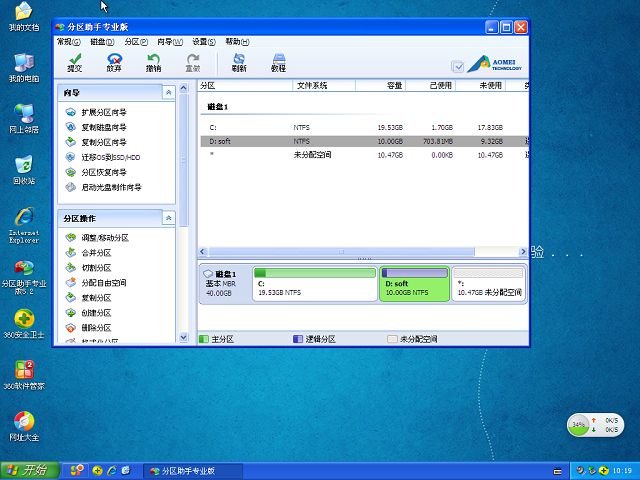
Task: Sort by 未使用 column header
Action: coord(480,86)
